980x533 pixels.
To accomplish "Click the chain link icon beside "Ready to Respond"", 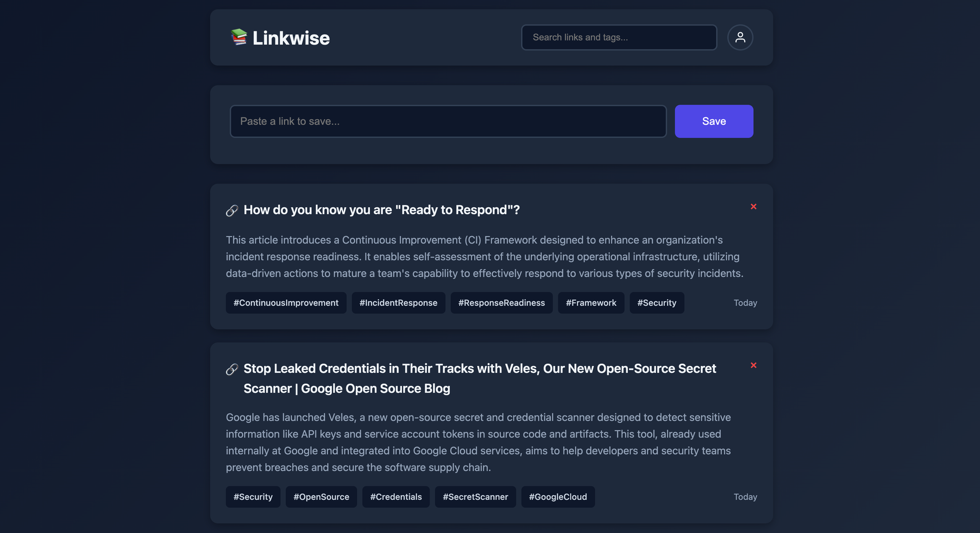I will pos(232,210).
